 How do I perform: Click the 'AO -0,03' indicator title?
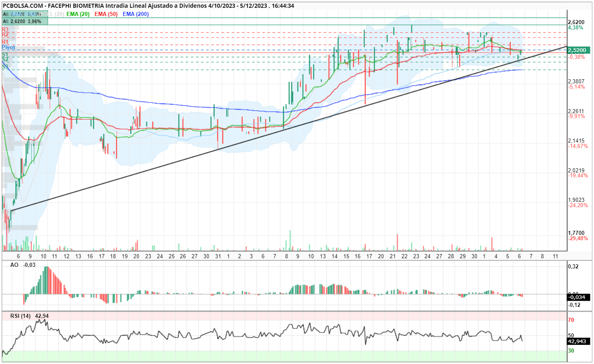point(23,265)
